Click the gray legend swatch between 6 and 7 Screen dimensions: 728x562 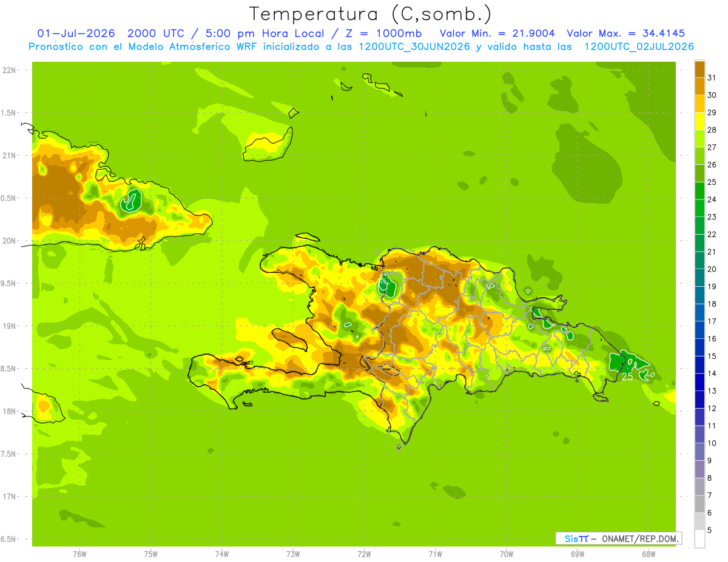[699, 504]
